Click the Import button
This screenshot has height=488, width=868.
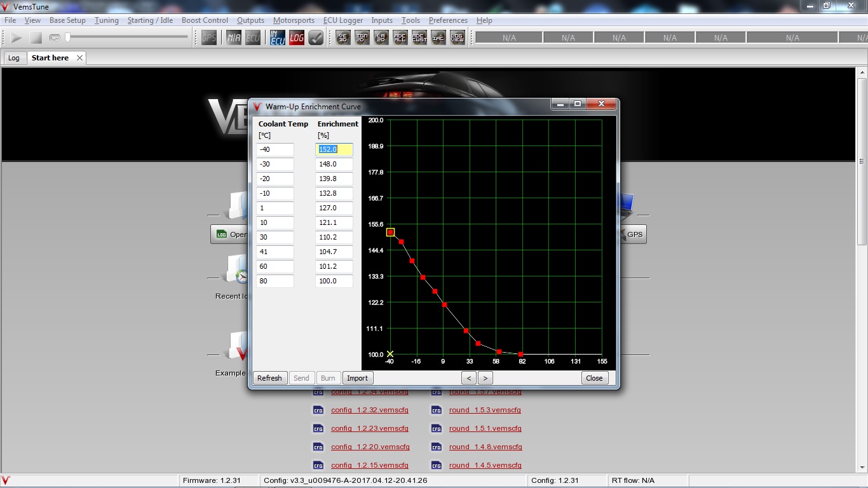coord(357,378)
